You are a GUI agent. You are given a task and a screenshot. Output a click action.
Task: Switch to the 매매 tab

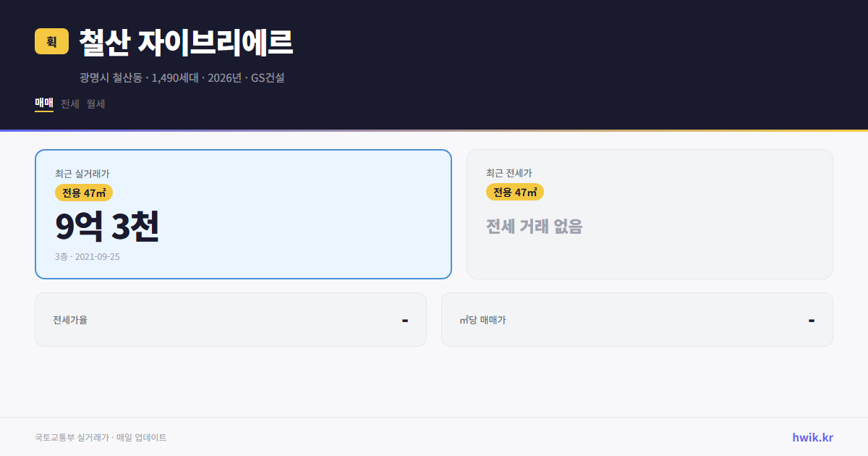pyautogui.click(x=43, y=104)
